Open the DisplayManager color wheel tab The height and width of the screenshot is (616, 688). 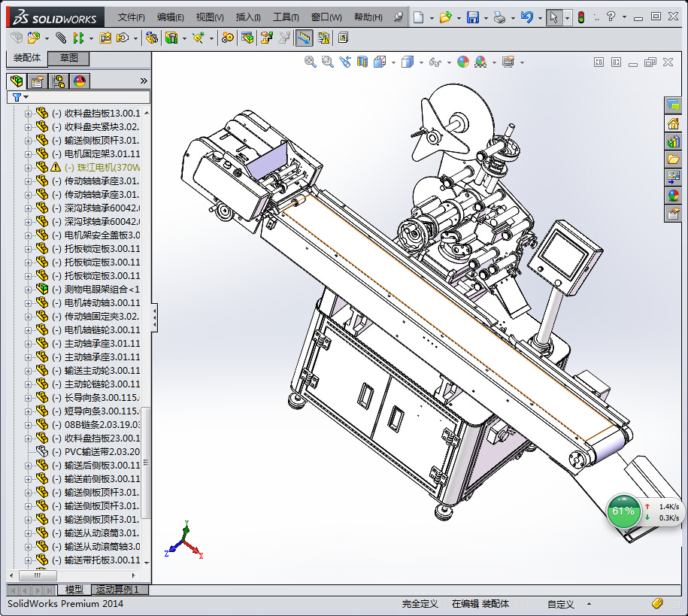coord(80,80)
